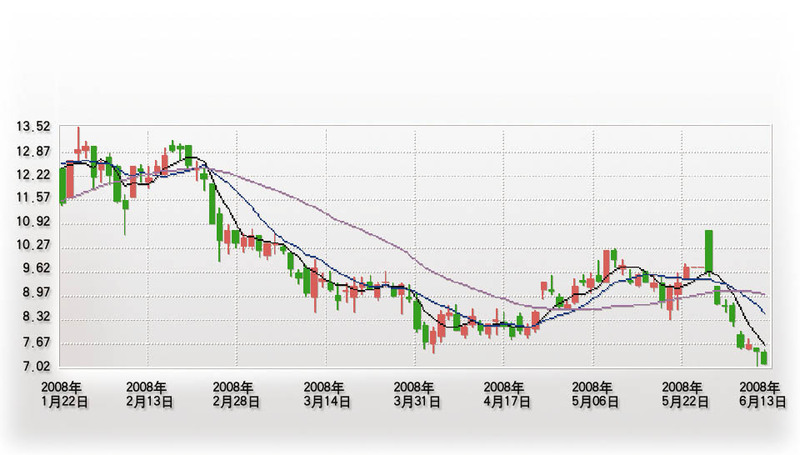This screenshot has width=800, height=455.
Task: Select the 2月28日 date label
Action: tap(237, 401)
